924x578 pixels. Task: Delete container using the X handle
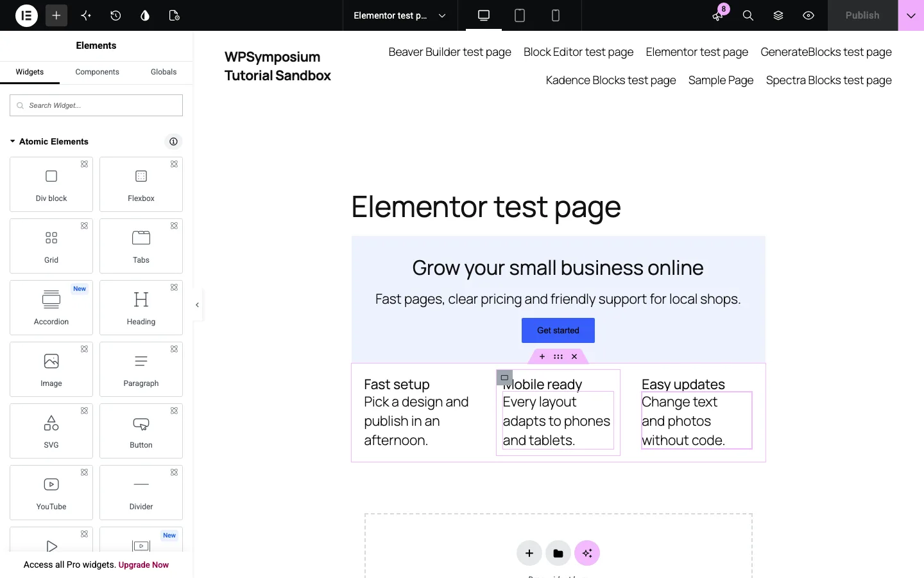point(574,356)
